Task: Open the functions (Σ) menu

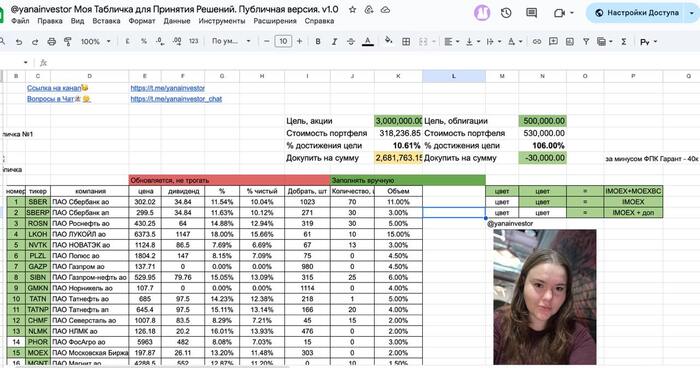Action: click(624, 42)
